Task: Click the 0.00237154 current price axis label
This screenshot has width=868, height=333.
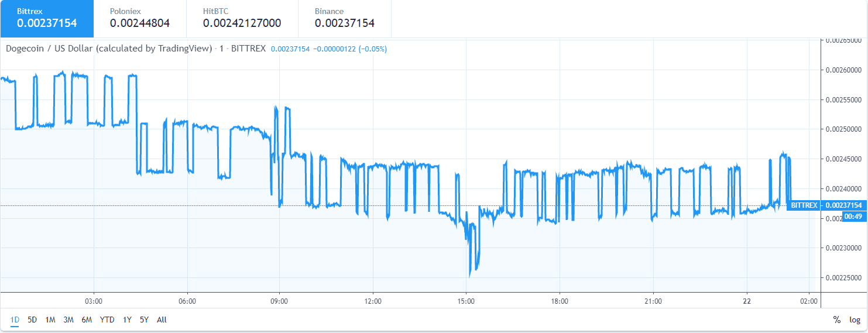Action: click(843, 205)
